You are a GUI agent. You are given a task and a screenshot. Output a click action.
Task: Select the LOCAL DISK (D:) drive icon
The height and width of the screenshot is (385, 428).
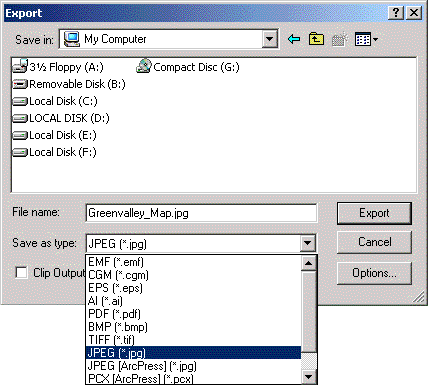pos(20,118)
